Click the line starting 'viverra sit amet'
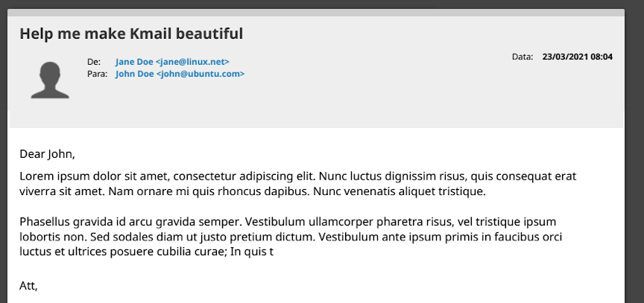The height and width of the screenshot is (303, 644). click(x=253, y=191)
